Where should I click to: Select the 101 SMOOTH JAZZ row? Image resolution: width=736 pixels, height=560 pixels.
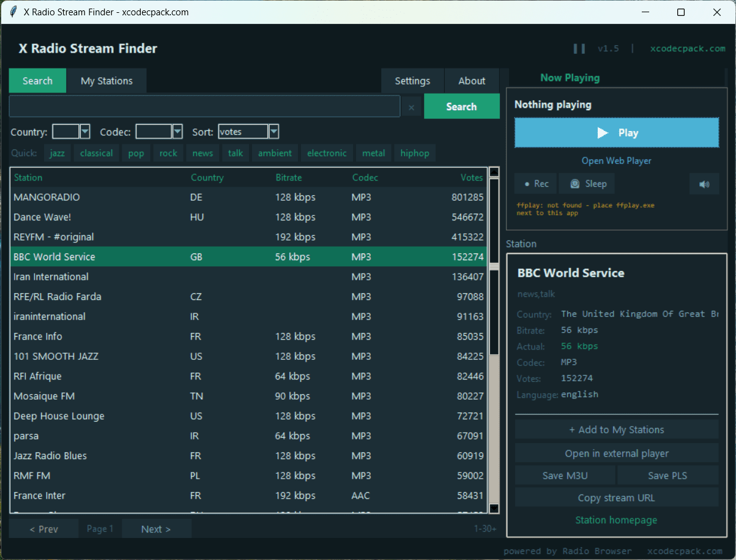coord(249,356)
